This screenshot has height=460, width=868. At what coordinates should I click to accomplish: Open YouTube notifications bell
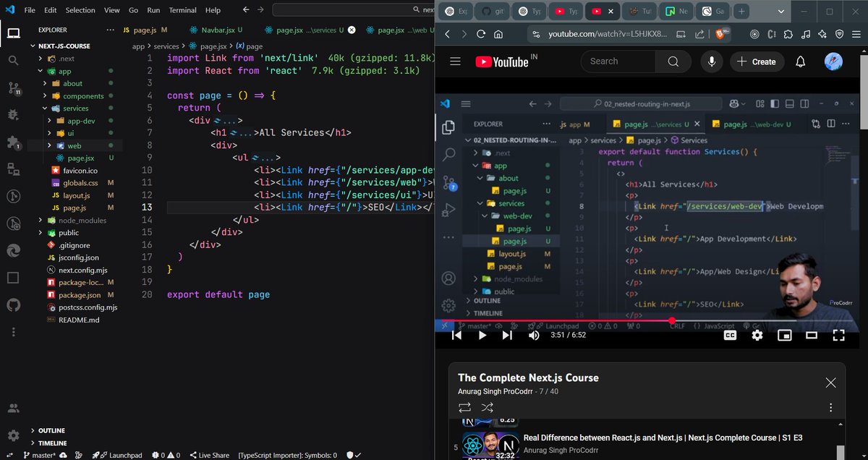point(800,61)
